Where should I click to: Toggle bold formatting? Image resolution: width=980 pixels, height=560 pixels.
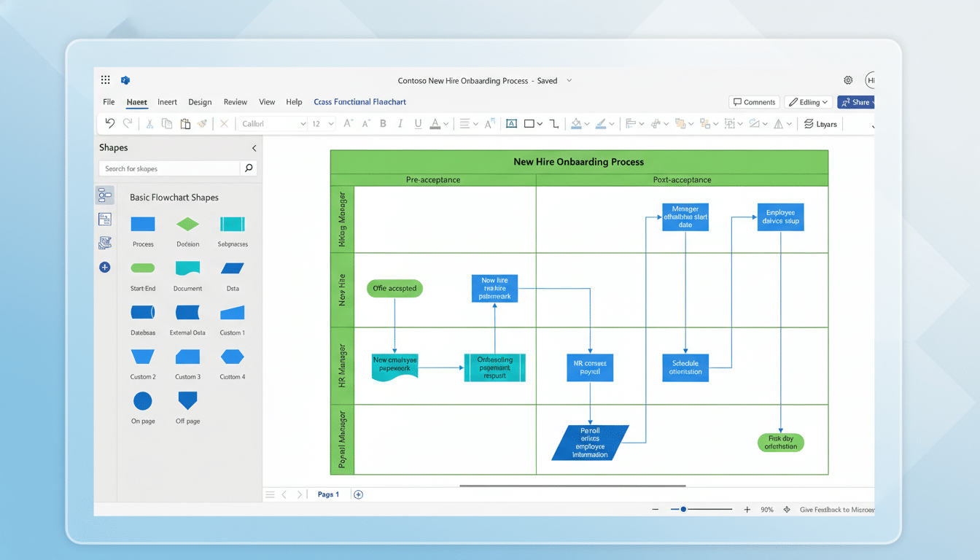383,123
